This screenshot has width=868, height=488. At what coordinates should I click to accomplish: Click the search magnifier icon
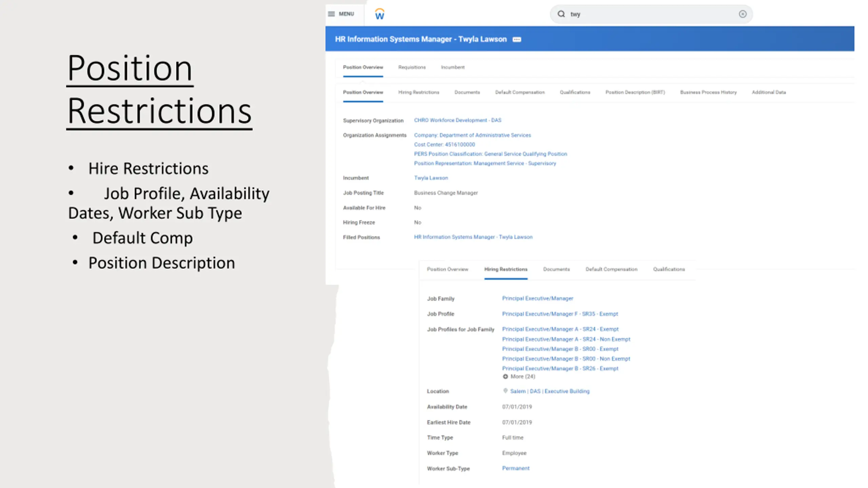tap(561, 14)
